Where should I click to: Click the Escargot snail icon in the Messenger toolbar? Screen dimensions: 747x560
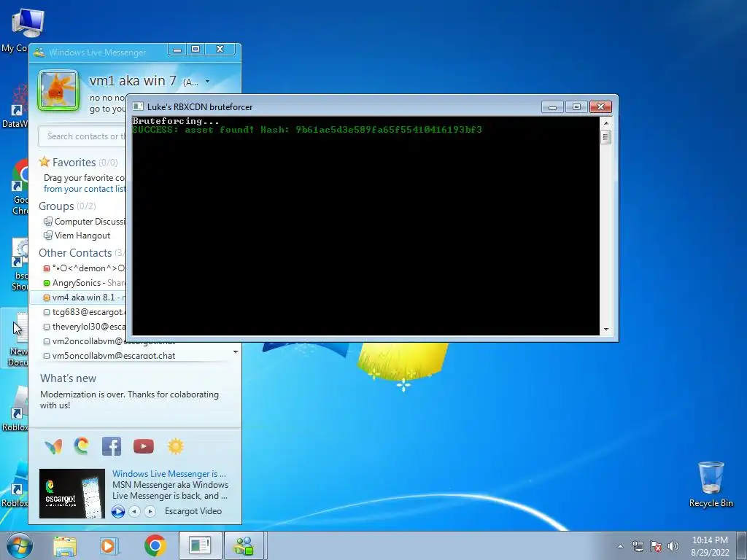[x=82, y=446]
